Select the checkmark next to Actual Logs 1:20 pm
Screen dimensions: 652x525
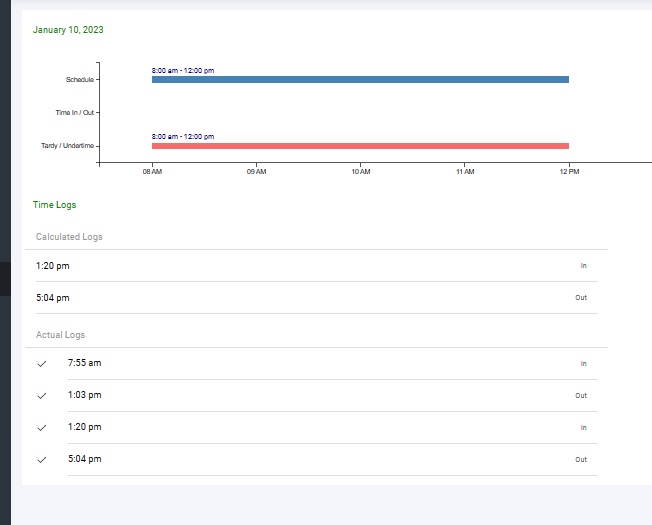(42, 428)
